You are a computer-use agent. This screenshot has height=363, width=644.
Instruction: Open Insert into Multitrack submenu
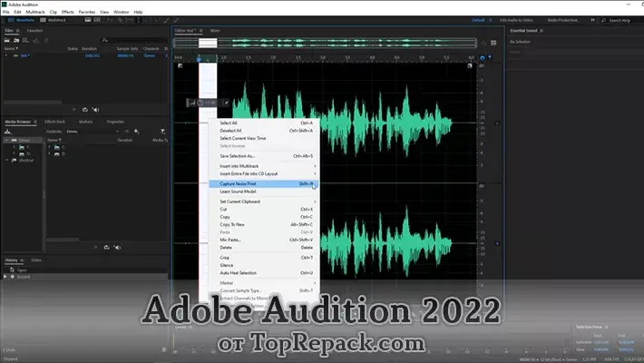[x=263, y=166]
